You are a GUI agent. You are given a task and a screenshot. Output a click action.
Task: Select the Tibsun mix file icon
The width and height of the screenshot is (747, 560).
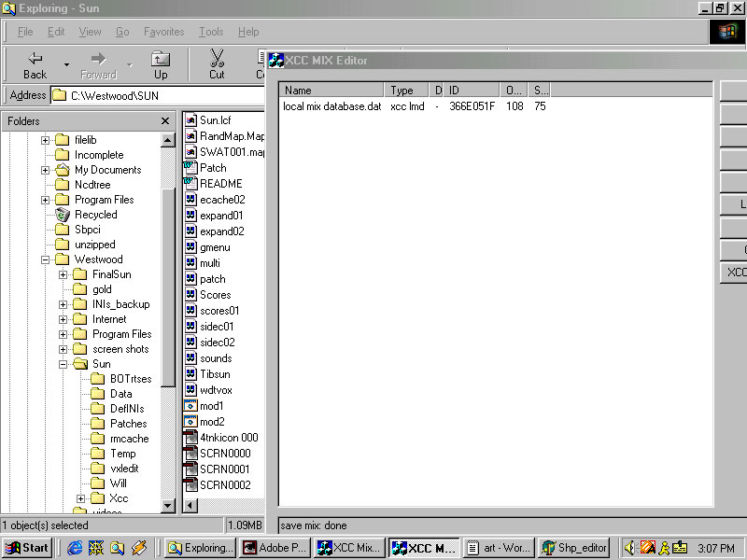pyautogui.click(x=190, y=374)
